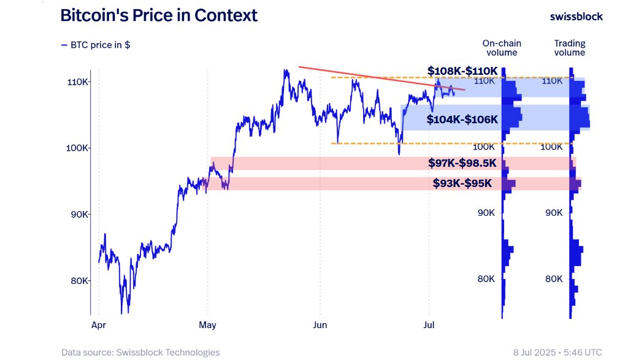Click the $104K-$106K zone label
This screenshot has width=644, height=360.
(462, 120)
